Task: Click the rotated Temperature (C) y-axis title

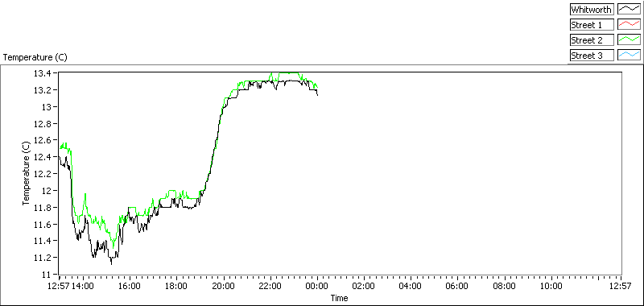Action: (26, 172)
